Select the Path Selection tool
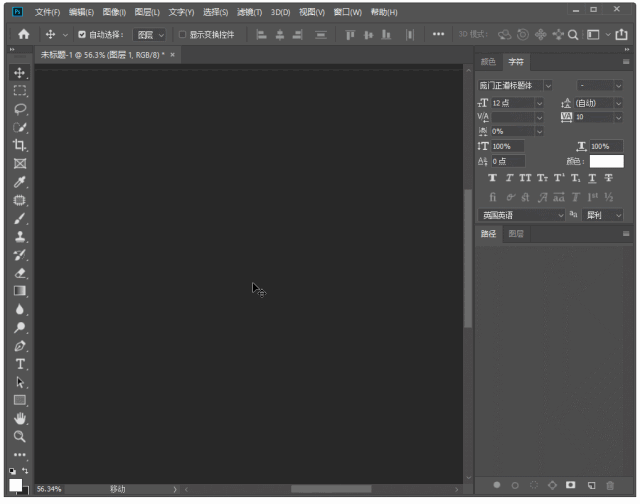The height and width of the screenshot is (504, 640). [x=19, y=382]
